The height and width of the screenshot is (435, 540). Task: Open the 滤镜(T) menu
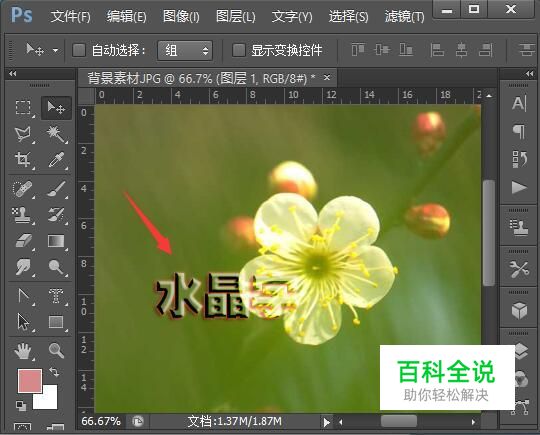[404, 16]
